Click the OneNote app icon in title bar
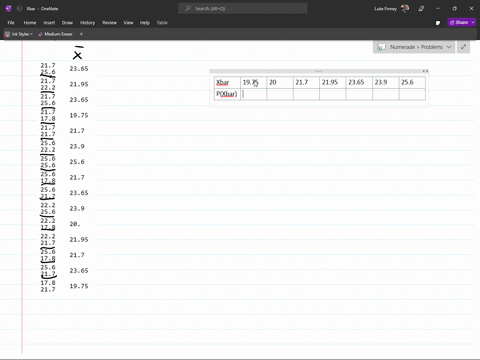This screenshot has height=360, width=480. tap(9, 9)
